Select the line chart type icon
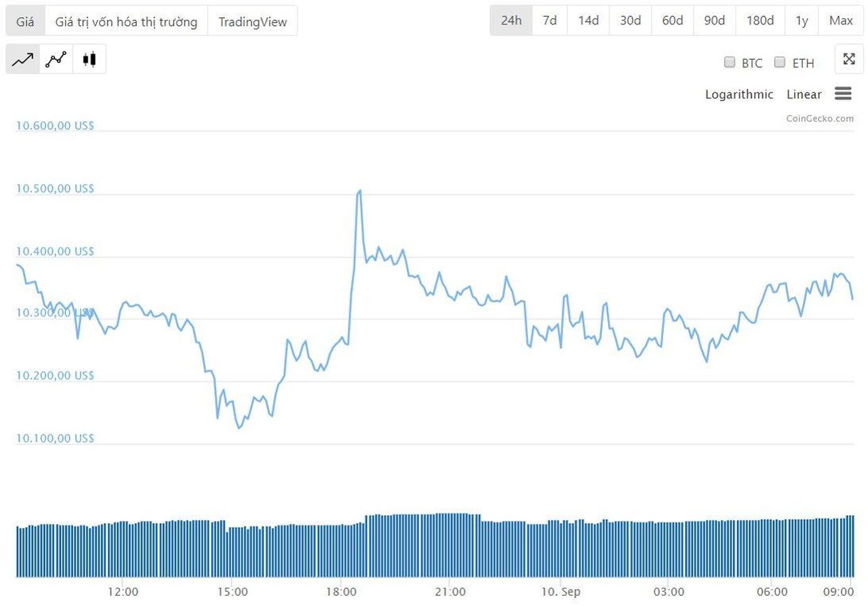Viewport: 868px width, 606px height. click(22, 59)
